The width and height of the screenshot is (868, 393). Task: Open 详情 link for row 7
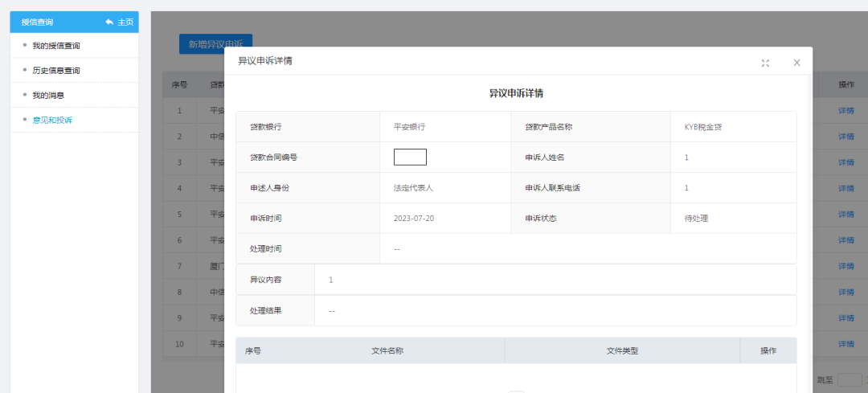[x=845, y=266]
